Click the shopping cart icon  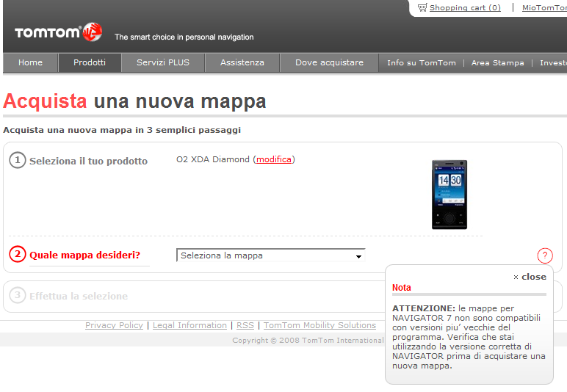(422, 7)
